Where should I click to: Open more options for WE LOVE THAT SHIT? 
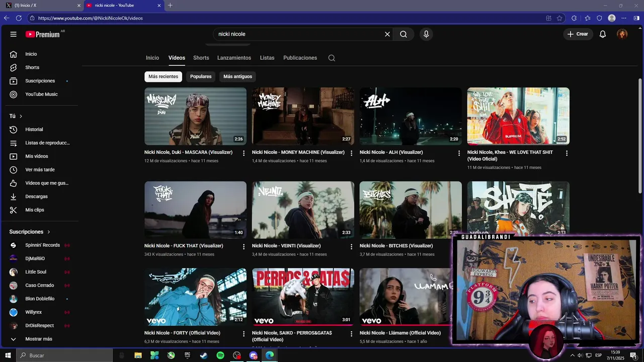pos(567,153)
